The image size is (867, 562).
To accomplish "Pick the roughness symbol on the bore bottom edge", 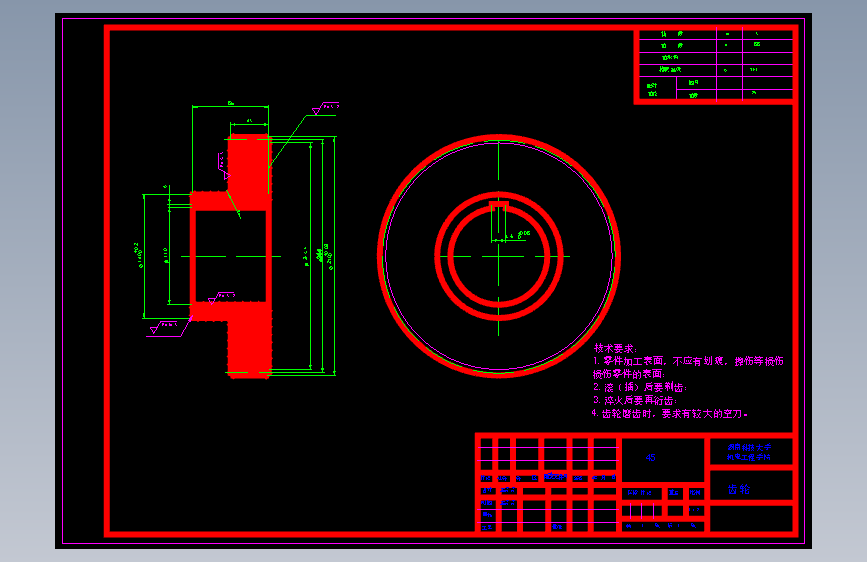I will tap(221, 298).
